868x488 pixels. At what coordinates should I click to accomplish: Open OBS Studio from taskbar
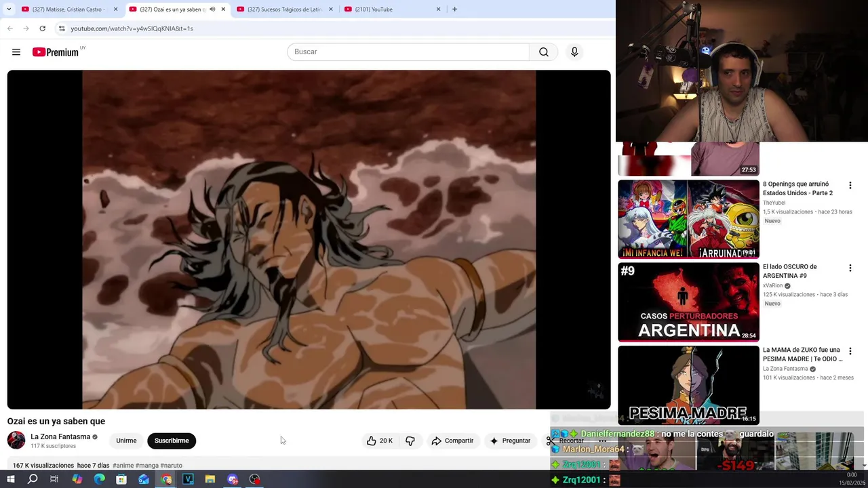pos(255,479)
